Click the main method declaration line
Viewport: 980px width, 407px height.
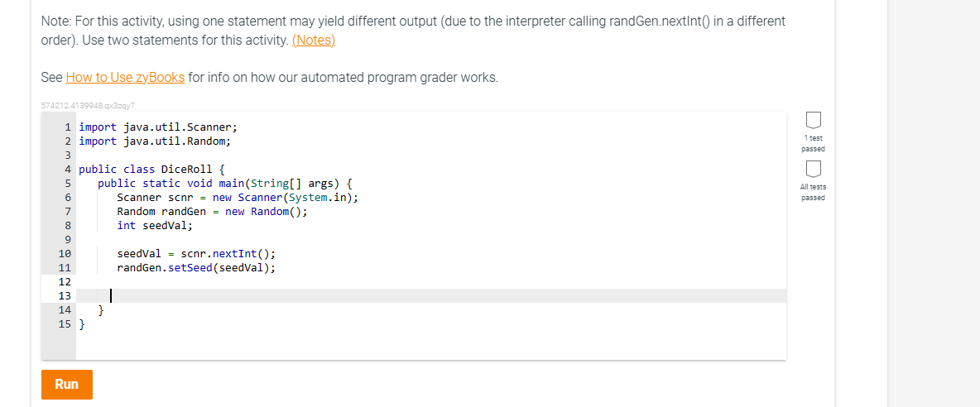click(x=225, y=184)
